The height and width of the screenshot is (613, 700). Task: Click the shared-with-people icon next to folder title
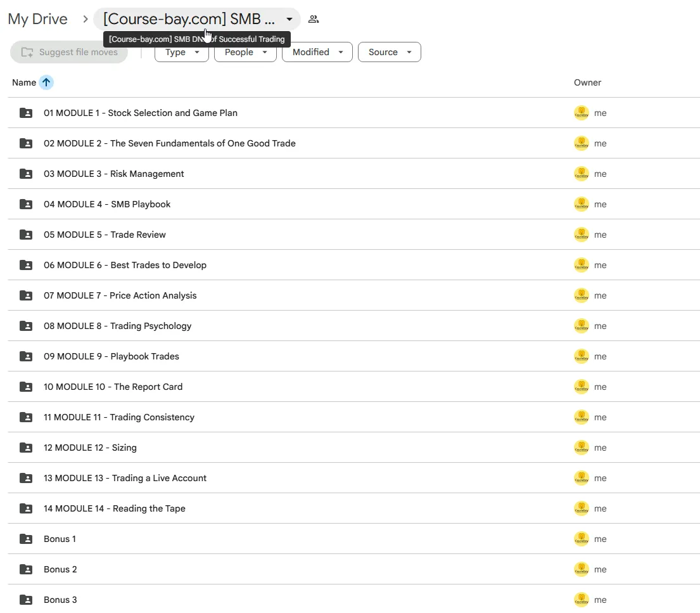click(x=314, y=19)
